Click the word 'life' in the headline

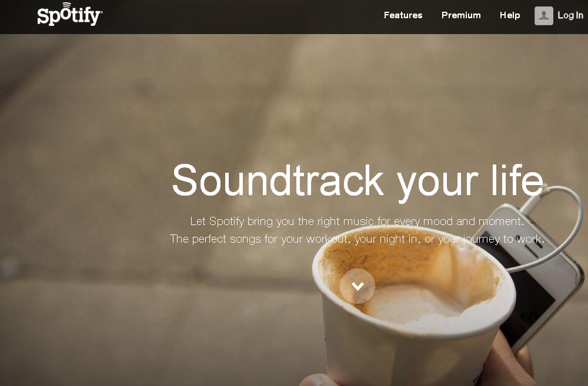(517, 179)
